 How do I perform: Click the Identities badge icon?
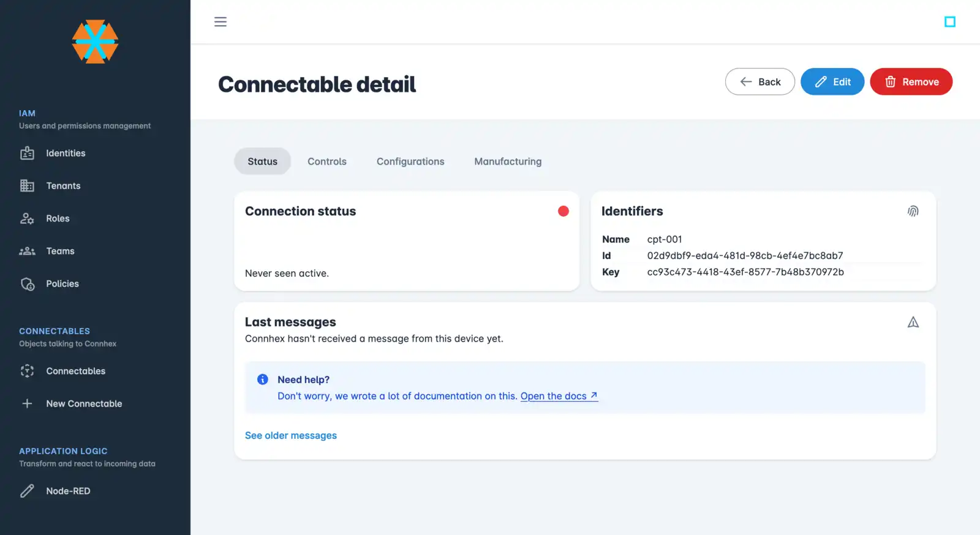[x=27, y=153]
